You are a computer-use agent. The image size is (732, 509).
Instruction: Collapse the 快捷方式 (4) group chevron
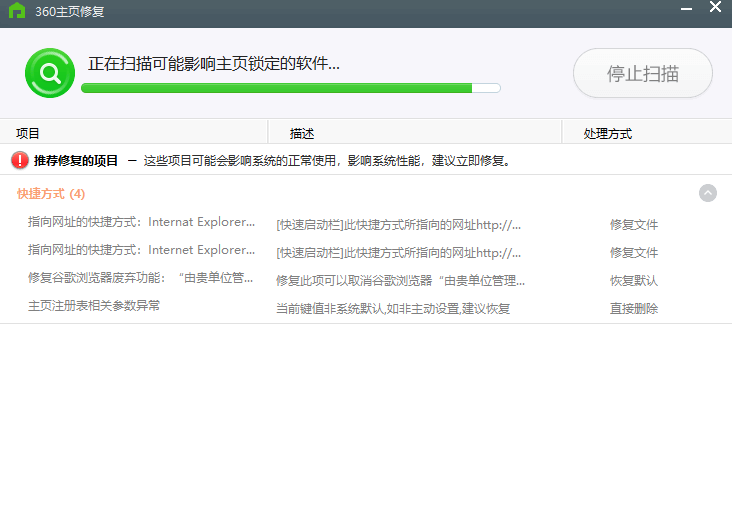[708, 193]
